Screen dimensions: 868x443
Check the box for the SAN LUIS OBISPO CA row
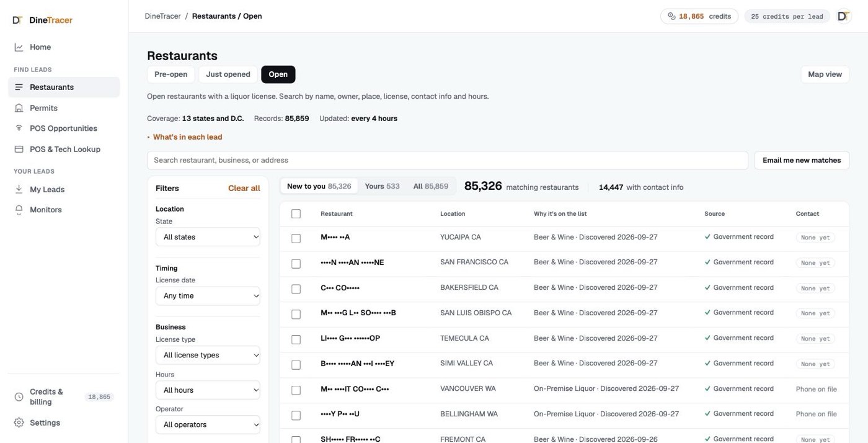point(296,315)
